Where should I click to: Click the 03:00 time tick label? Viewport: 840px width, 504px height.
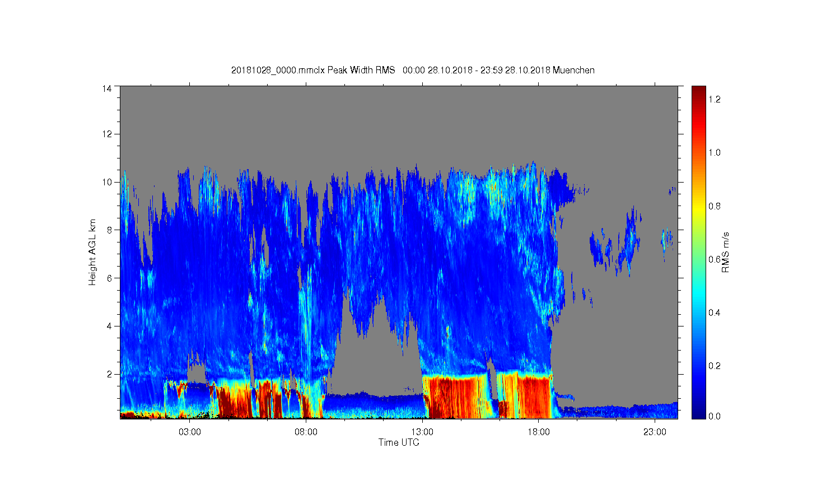pyautogui.click(x=189, y=432)
